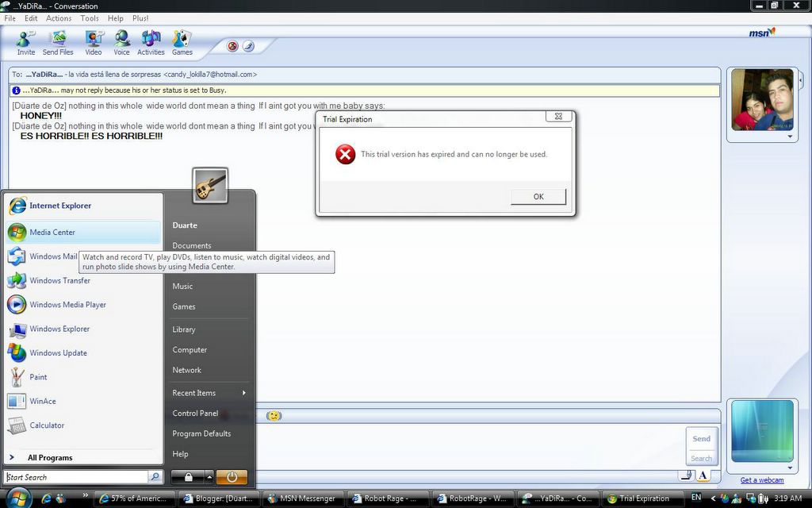
Task: Expand Recent Items submenu arrow
Action: pos(244,393)
